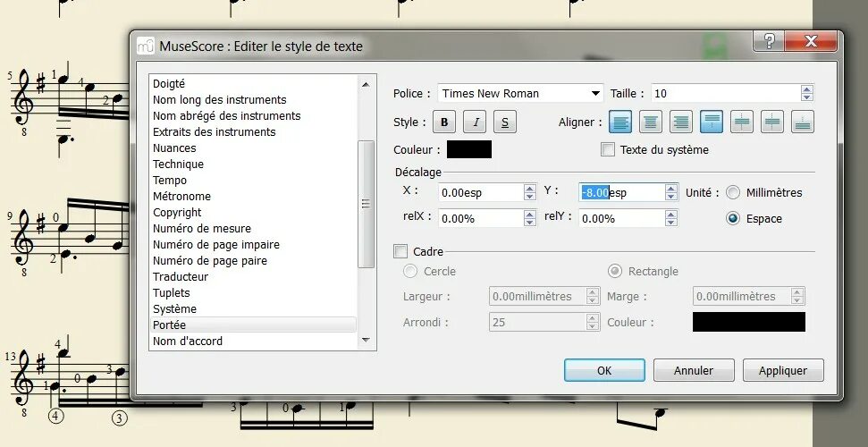This screenshot has width=868, height=447.
Task: Click the Annuler button
Action: [x=694, y=370]
